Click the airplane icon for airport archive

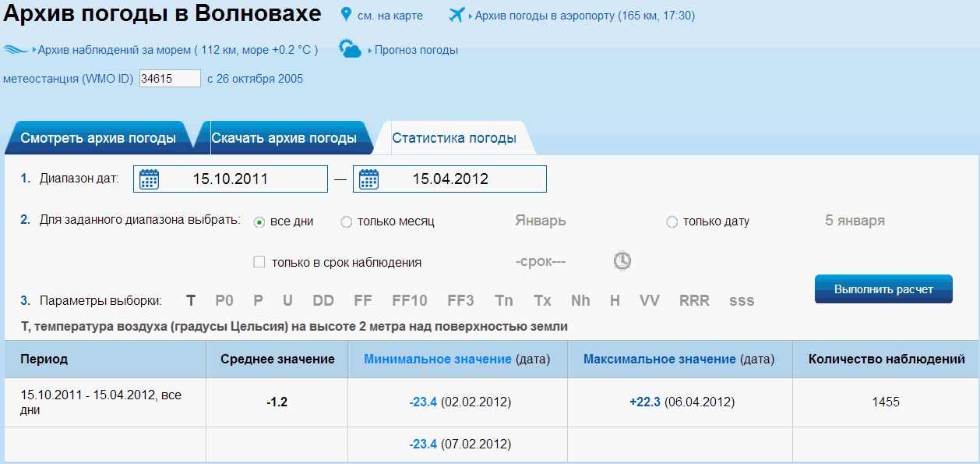(x=457, y=15)
